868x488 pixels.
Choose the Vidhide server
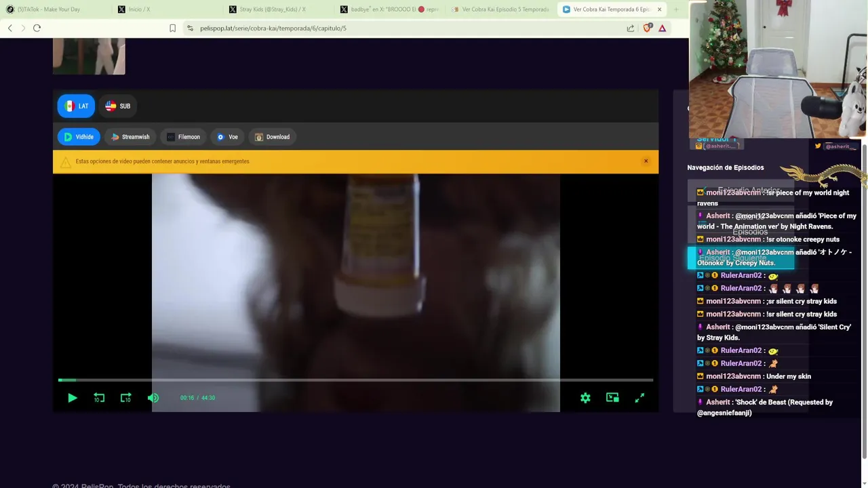79,137
